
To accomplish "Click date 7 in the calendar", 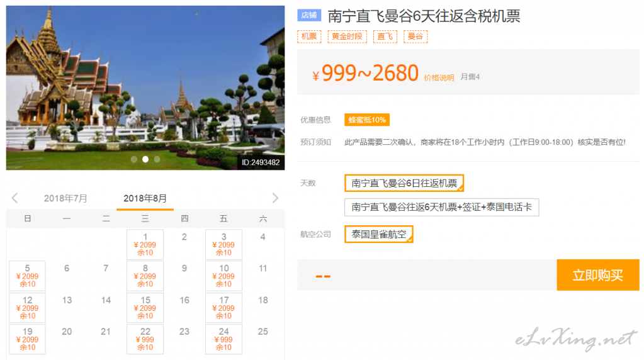I will point(106,268).
